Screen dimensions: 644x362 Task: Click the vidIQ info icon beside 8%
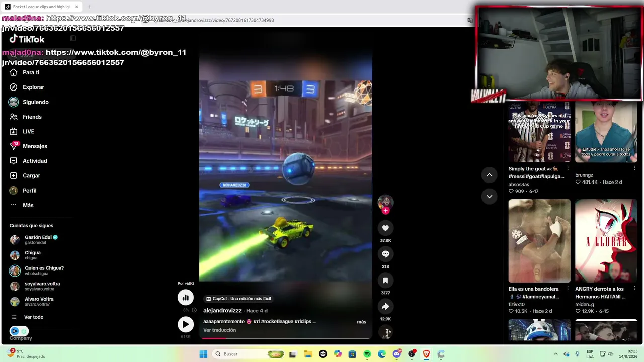click(x=194, y=310)
